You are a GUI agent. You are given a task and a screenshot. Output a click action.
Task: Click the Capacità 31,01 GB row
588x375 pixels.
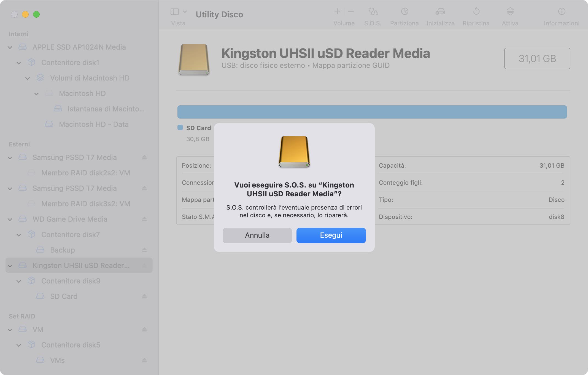click(x=471, y=165)
